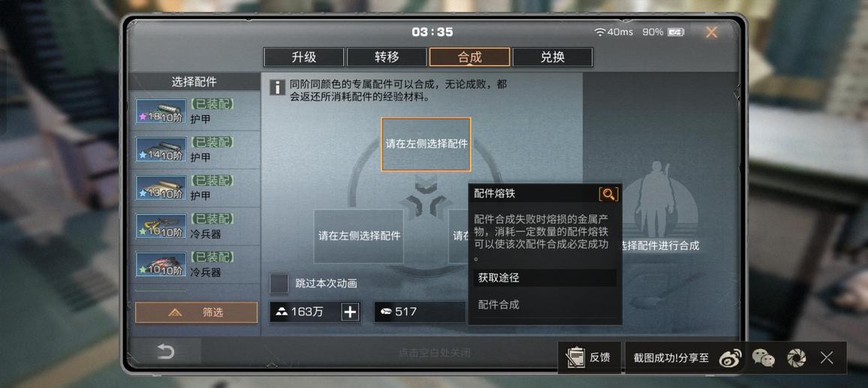Click the info icon beside synthesis description
This screenshot has height=388, width=868.
click(x=277, y=87)
